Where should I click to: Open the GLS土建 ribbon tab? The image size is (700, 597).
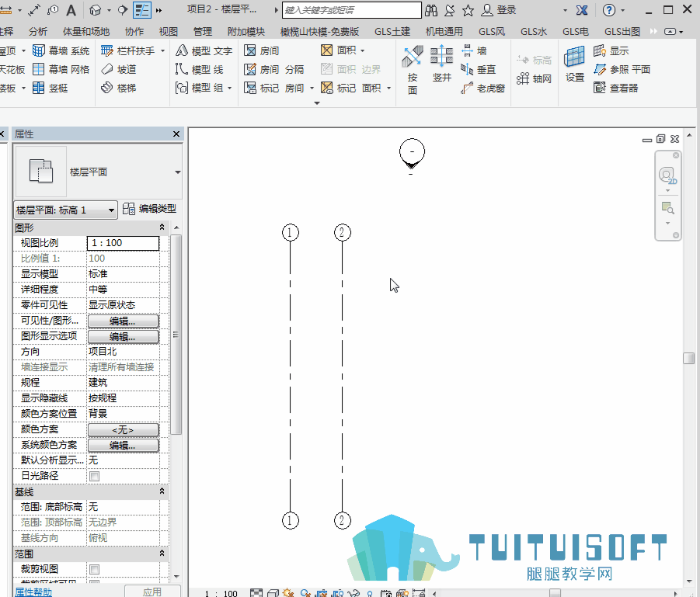[392, 32]
